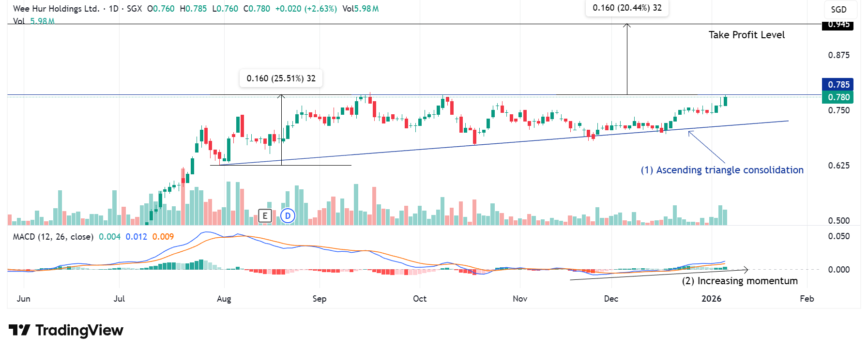
Task: Select the green 0.780 last price tag
Action: [838, 97]
